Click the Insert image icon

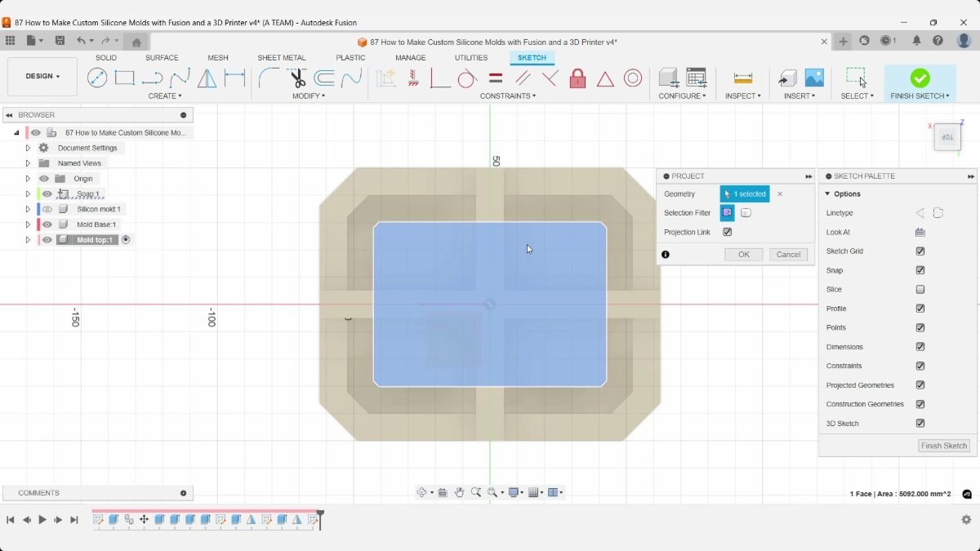click(814, 78)
